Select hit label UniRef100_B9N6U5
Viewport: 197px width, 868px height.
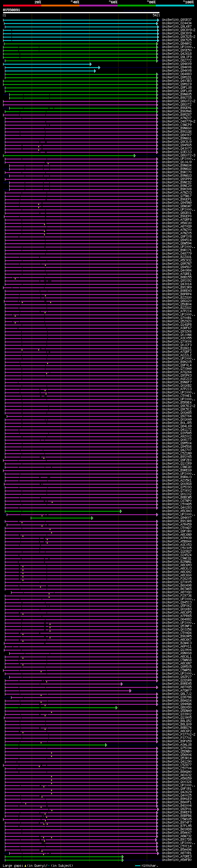[x=177, y=94]
